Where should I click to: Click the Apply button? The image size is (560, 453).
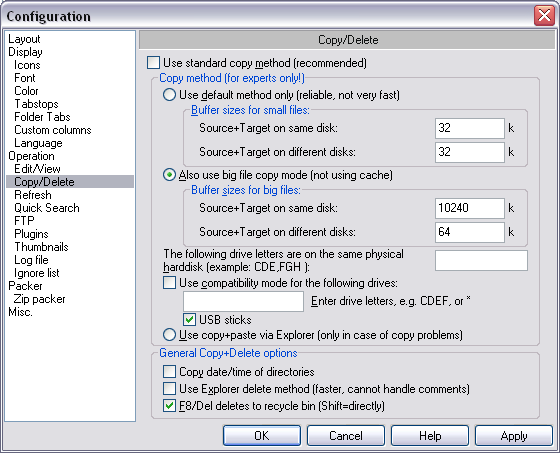pos(514,435)
